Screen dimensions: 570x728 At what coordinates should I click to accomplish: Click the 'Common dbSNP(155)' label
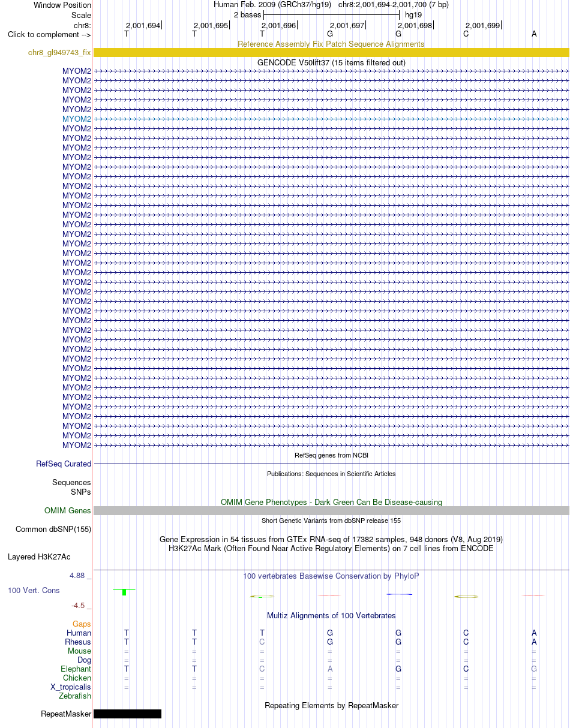click(x=53, y=530)
